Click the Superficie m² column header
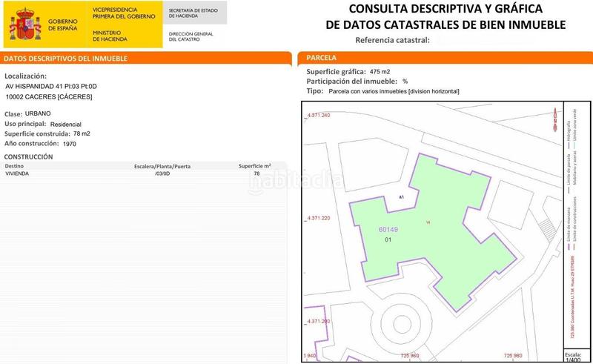 [254, 166]
